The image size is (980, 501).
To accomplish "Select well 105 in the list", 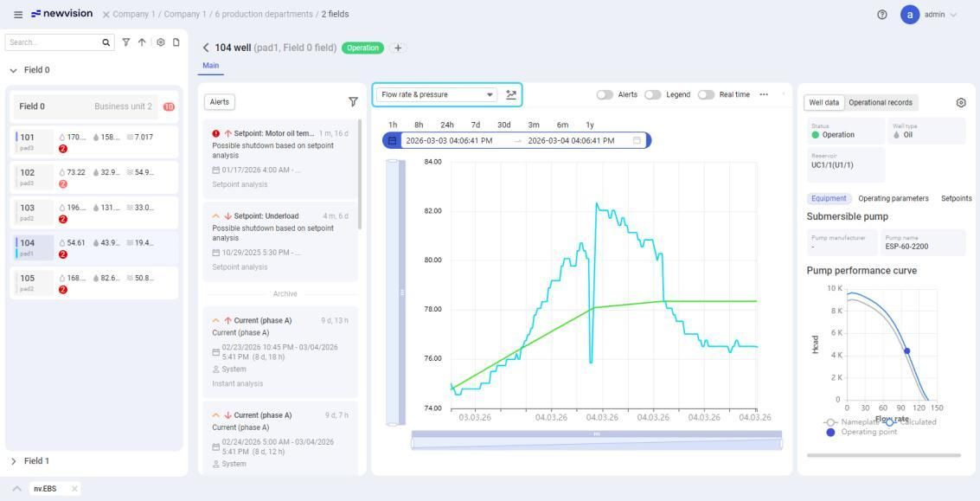I will point(92,283).
